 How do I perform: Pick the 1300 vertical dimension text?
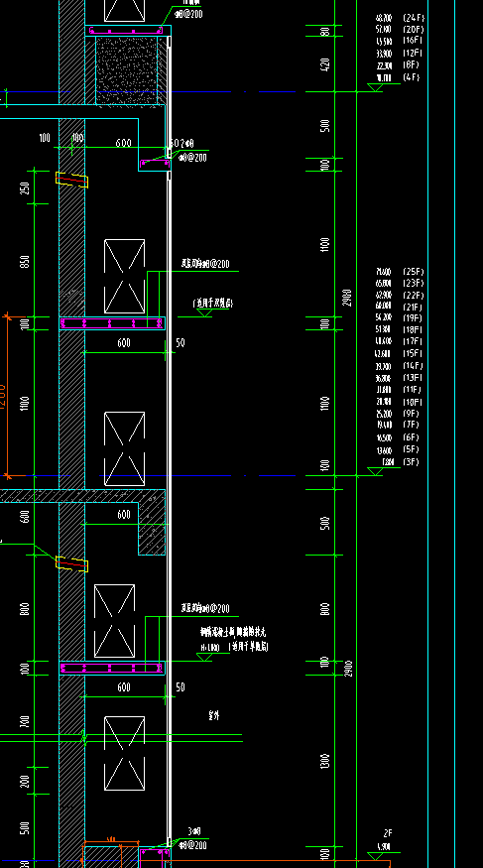tap(325, 761)
